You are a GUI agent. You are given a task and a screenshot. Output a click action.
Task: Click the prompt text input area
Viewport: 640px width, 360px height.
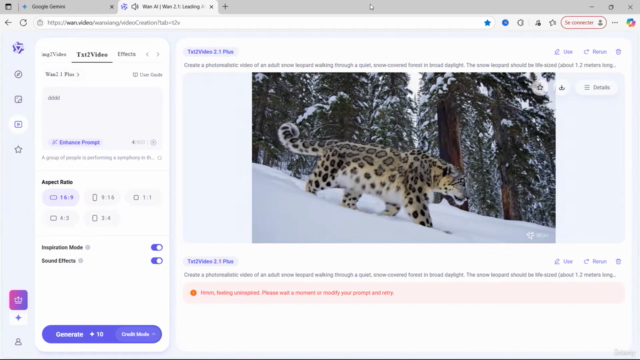(x=102, y=112)
